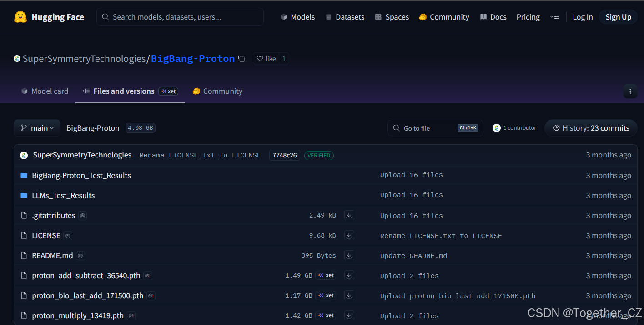This screenshot has width=644, height=325.
Task: Click the contributor avatar next to 1 contributor
Action: point(497,128)
